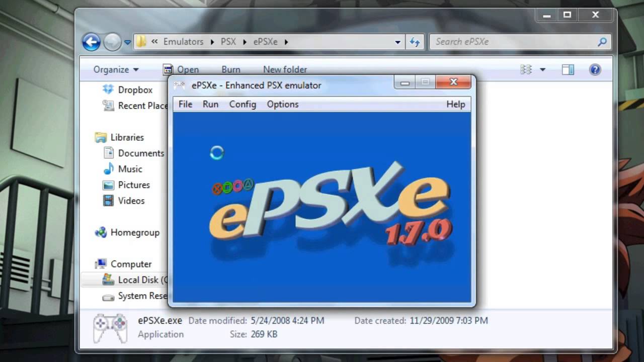
Task: Close the ePSXe emulator window
Action: pyautogui.click(x=453, y=82)
